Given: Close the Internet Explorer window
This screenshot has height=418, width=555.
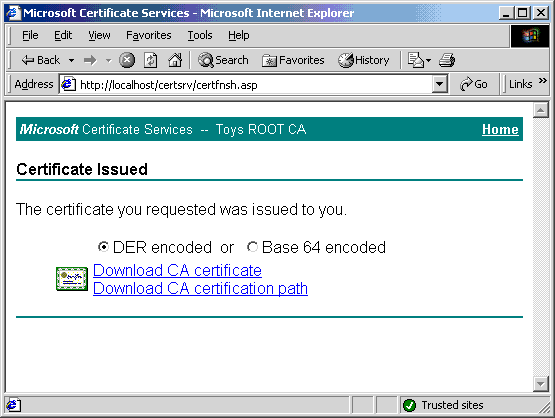Looking at the screenshot, I should tap(541, 13).
